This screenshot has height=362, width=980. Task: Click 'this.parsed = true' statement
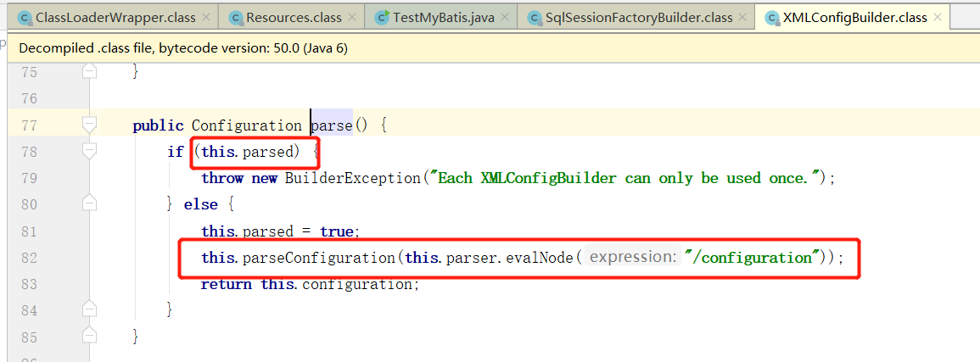[x=281, y=231]
